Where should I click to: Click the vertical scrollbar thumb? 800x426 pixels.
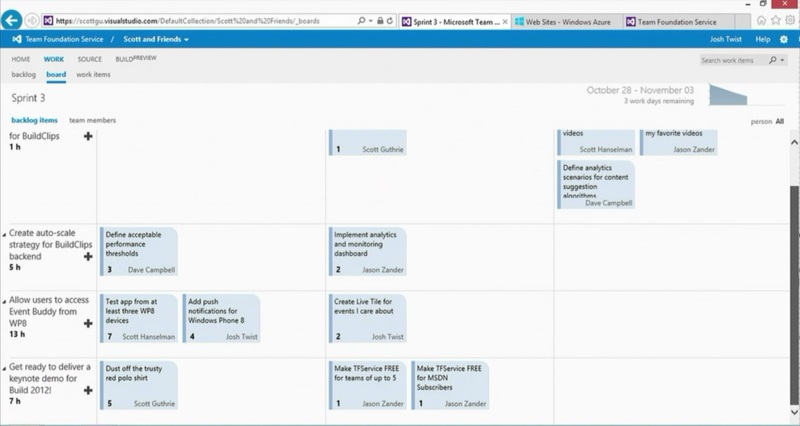pos(794,296)
